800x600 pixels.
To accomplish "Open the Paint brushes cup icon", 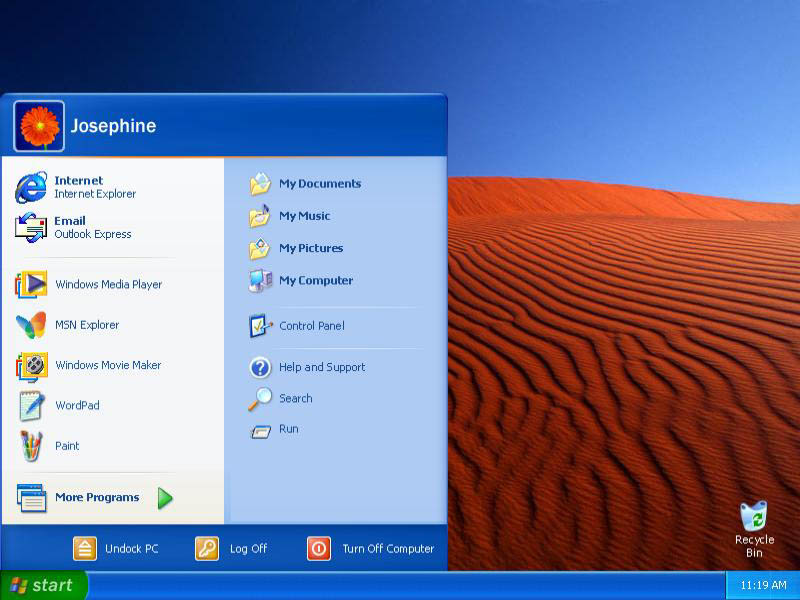I will click(31, 446).
